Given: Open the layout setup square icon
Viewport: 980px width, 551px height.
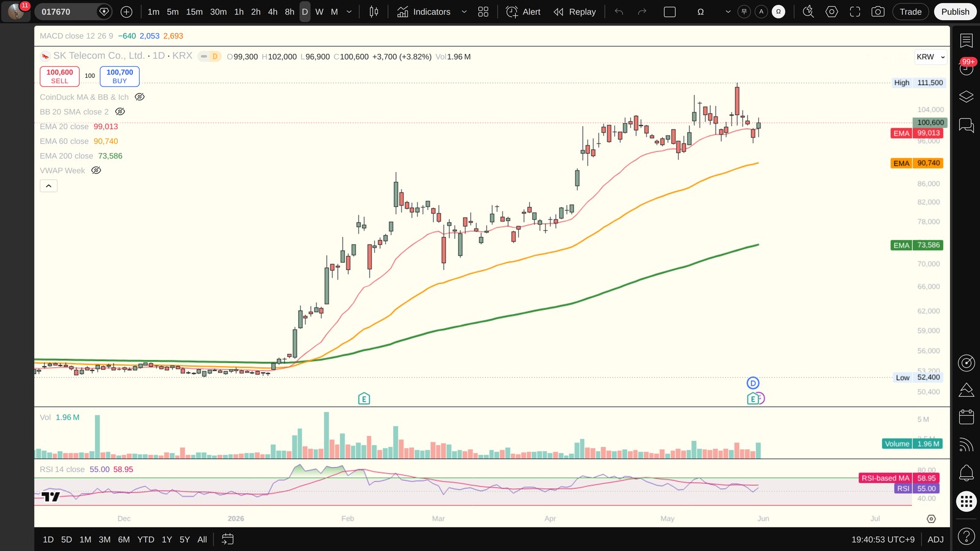Looking at the screenshot, I should point(670,12).
